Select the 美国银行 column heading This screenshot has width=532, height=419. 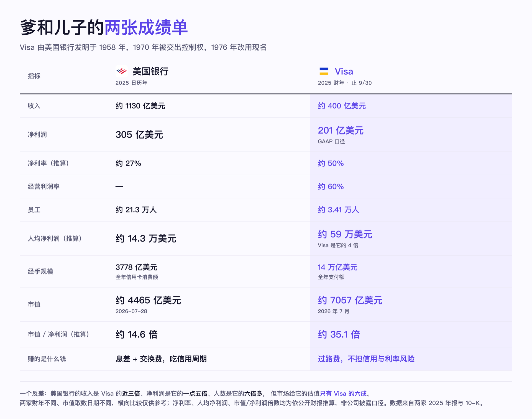150,71
